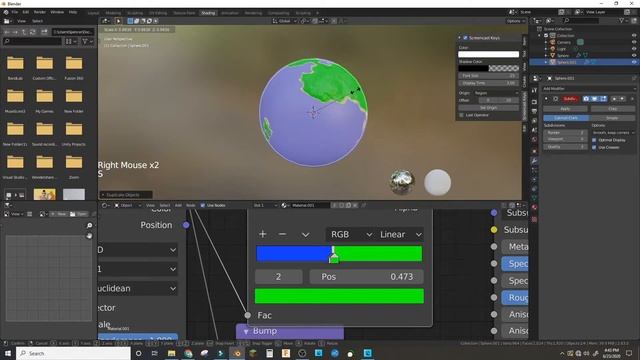This screenshot has height=360, width=640.
Task: Toggle Collection visibility eye in outliner
Action: click(x=634, y=36)
